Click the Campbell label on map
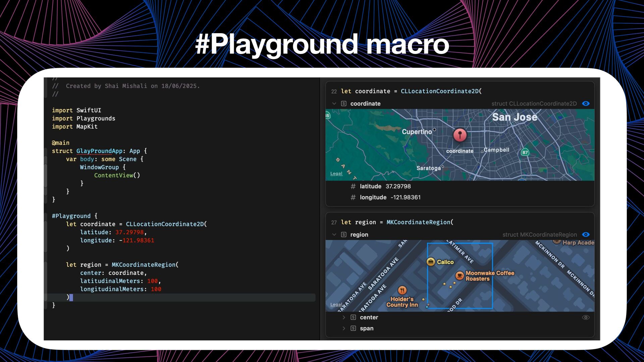Screen dimensions: 644x362 496,150
